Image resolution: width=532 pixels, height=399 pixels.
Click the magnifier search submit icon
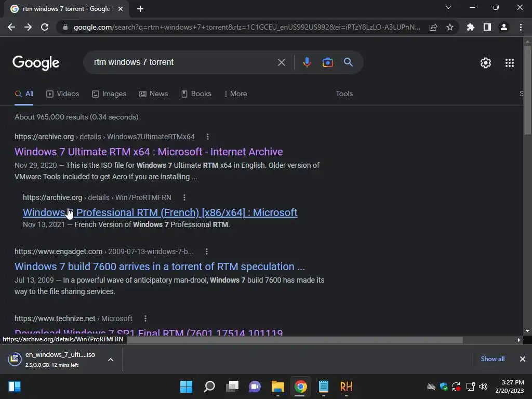[x=348, y=62]
